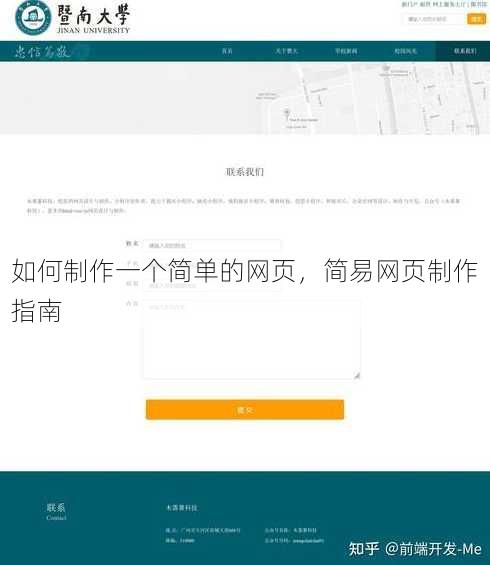The width and height of the screenshot is (490, 565).
Task: Click the 邮箱 email input field
Action: 212,285
